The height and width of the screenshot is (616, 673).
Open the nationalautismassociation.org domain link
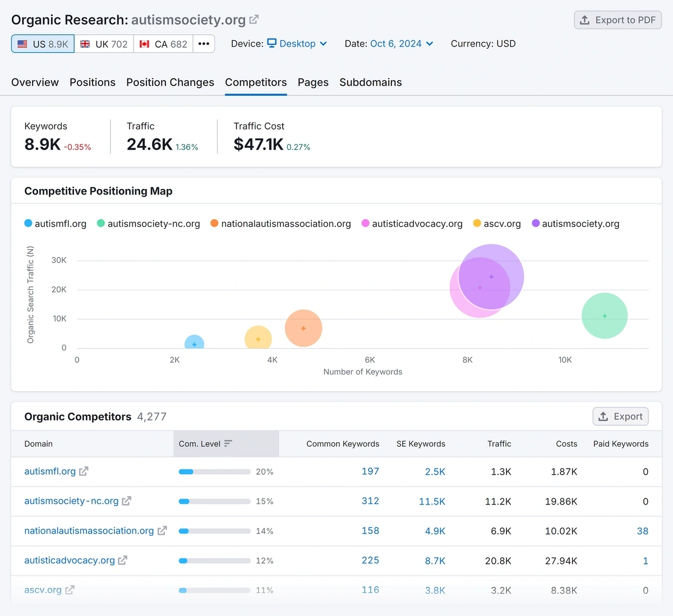click(89, 531)
